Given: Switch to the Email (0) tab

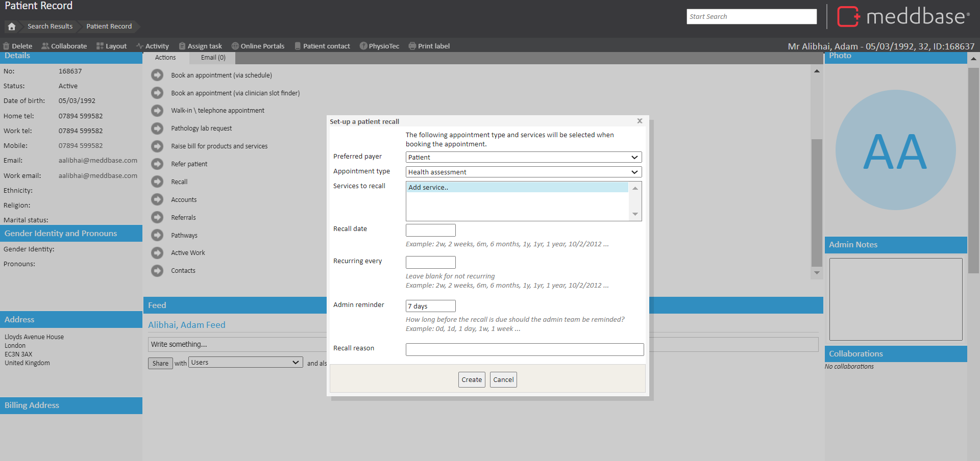Looking at the screenshot, I should [x=213, y=58].
